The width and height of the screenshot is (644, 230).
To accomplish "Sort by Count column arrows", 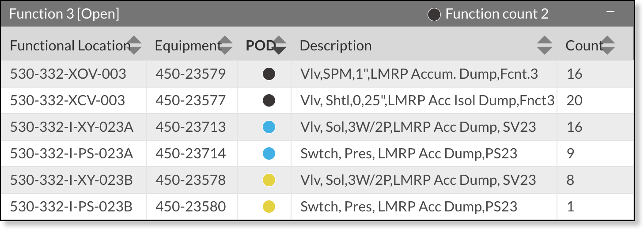I will 608,45.
